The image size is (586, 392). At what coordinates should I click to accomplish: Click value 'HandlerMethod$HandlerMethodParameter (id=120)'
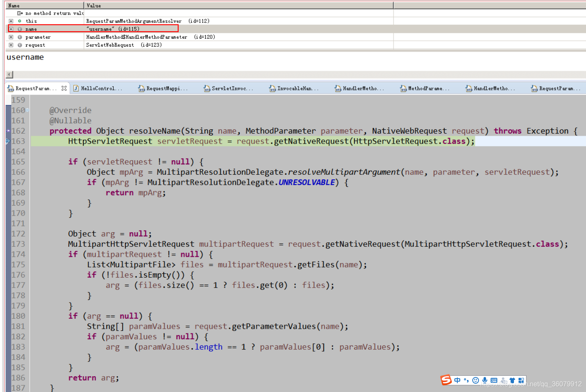151,37
